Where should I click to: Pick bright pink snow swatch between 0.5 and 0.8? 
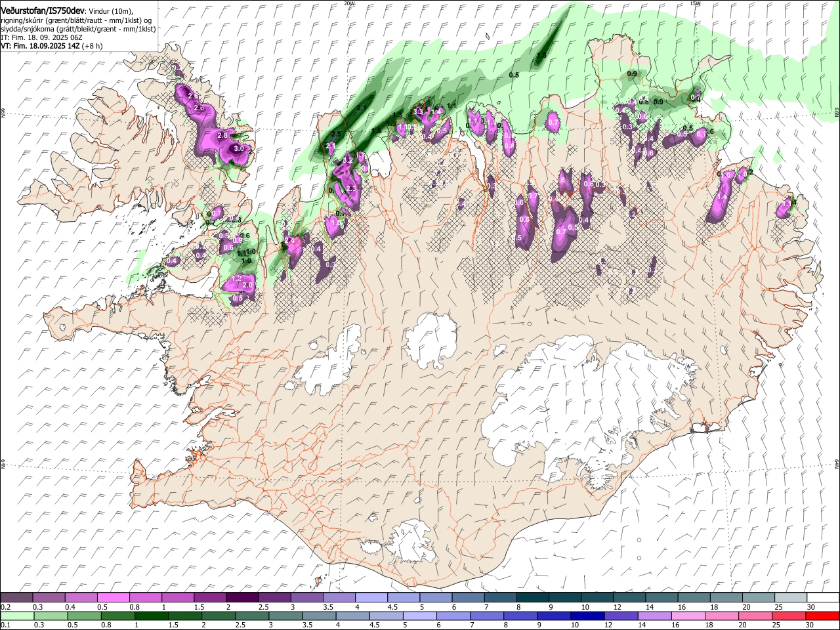coord(113,597)
